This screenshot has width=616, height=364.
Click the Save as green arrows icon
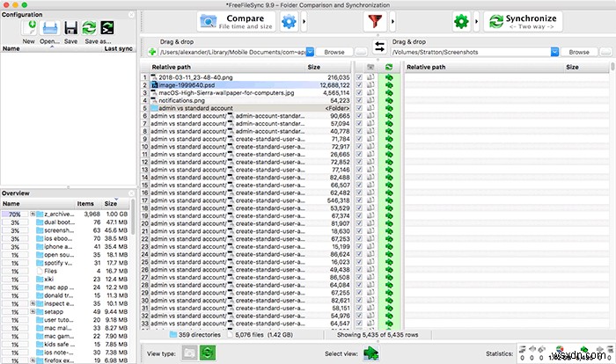(x=89, y=28)
